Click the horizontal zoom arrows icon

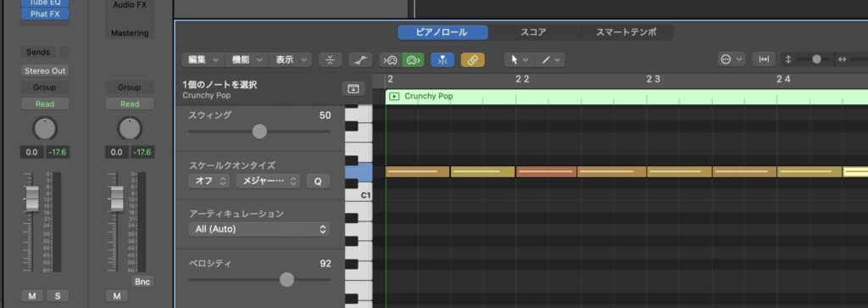coord(843,60)
